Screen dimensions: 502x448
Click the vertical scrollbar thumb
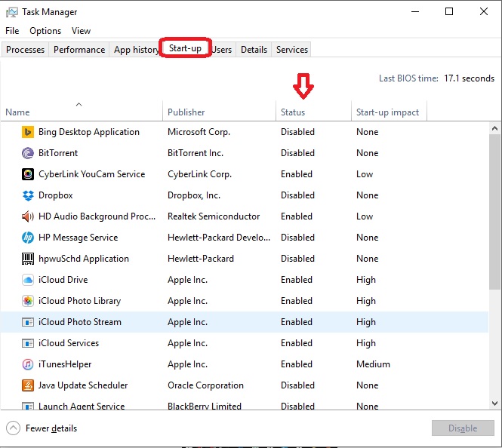pos(495,211)
